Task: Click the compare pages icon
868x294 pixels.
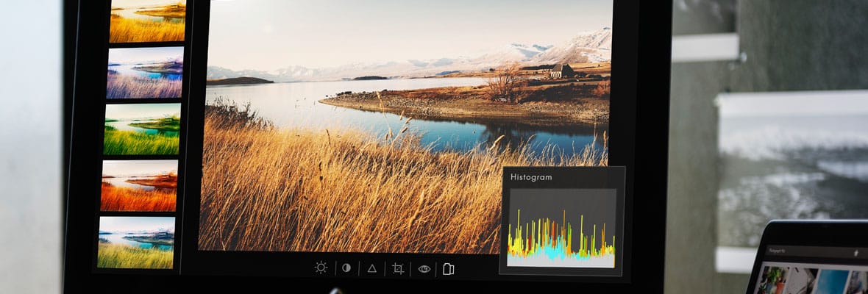Action: point(449,269)
